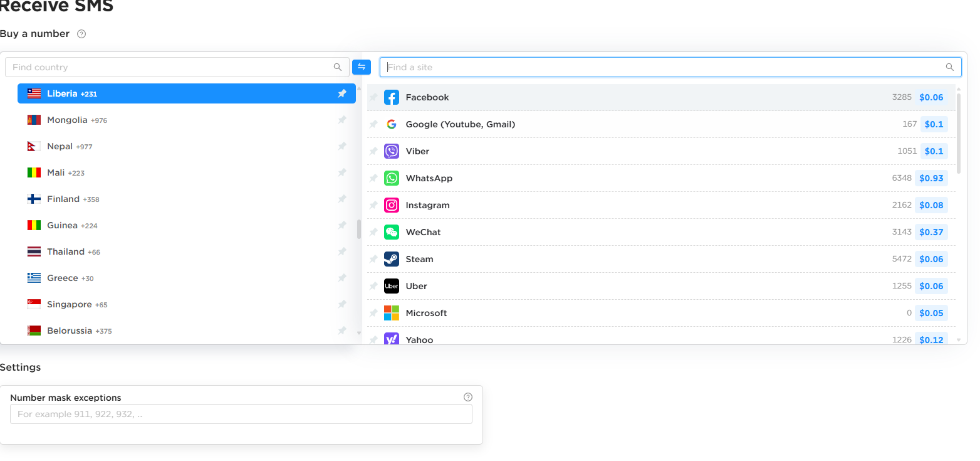Pin Mongolia in the country list
The width and height of the screenshot is (980, 461).
point(342,120)
